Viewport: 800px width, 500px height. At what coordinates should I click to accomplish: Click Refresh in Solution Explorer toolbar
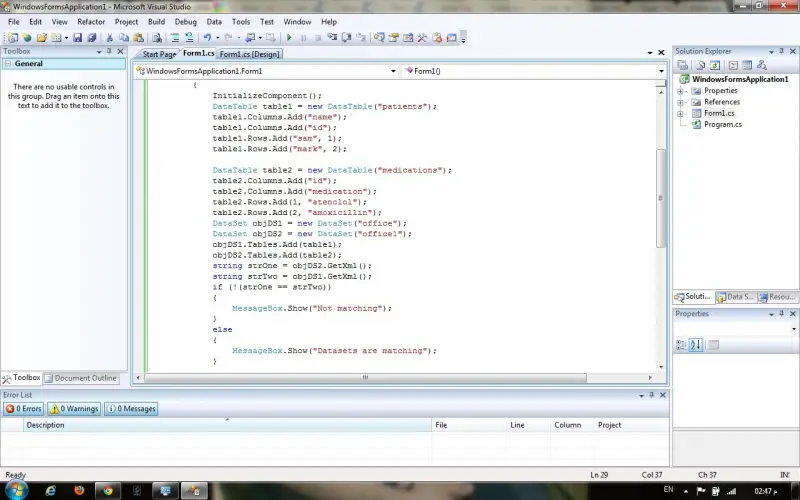click(715, 65)
